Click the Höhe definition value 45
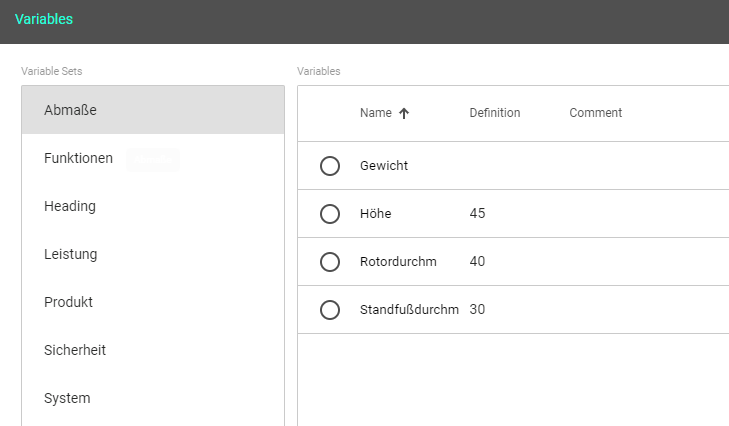Image resolution: width=729 pixels, height=426 pixels. click(x=477, y=214)
